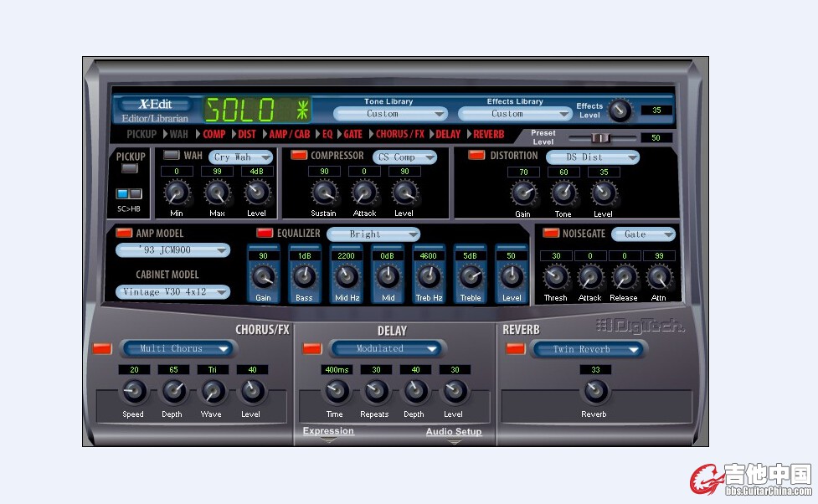Toggle the Reverb on/off button
Screen dimensions: 818x504
(x=516, y=348)
